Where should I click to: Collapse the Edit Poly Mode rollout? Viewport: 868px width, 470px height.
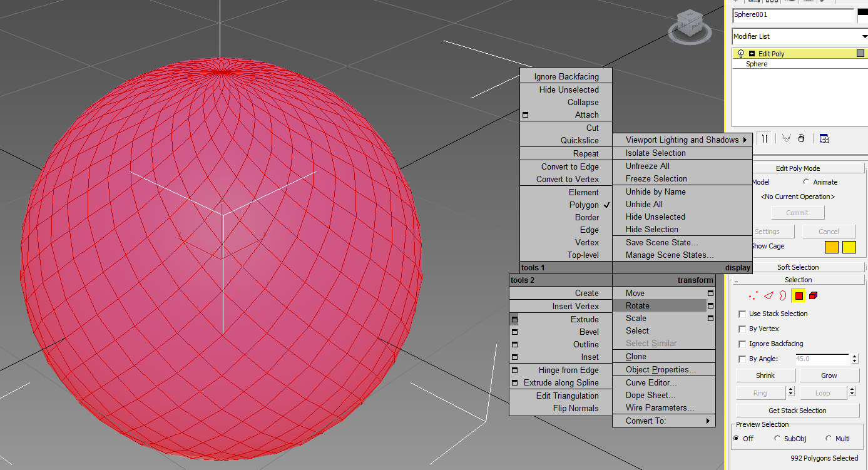coord(798,168)
